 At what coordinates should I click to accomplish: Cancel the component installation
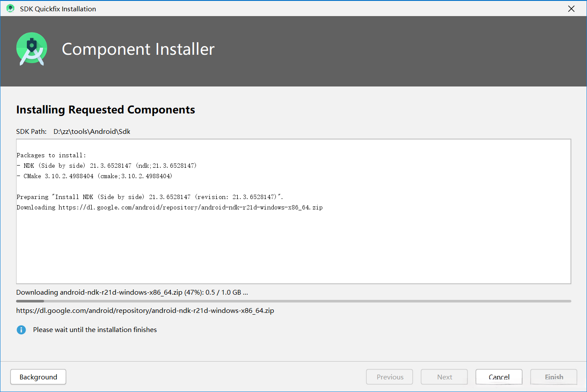click(499, 377)
